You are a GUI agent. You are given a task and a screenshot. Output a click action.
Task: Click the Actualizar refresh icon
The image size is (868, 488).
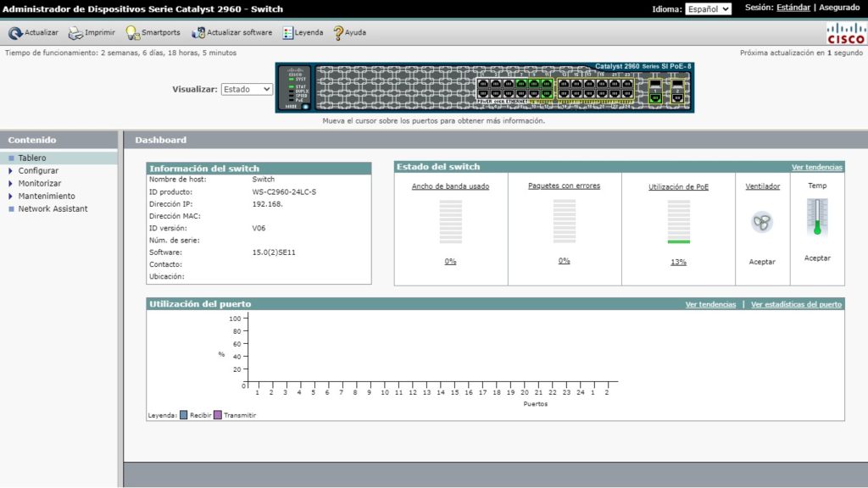point(17,33)
